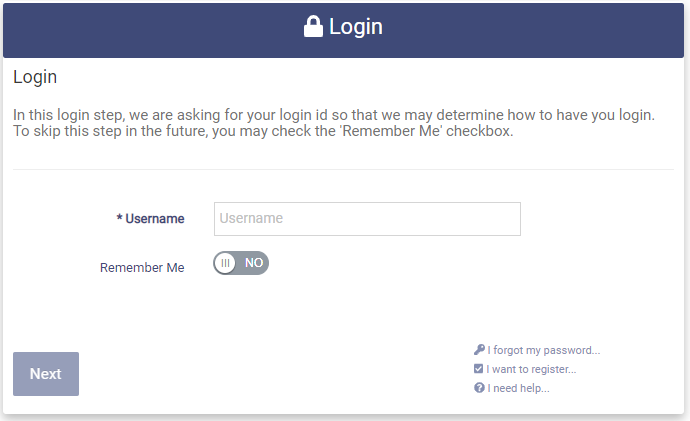This screenshot has width=690, height=421.
Task: Enable the Remember Me switch
Action: tap(241, 263)
